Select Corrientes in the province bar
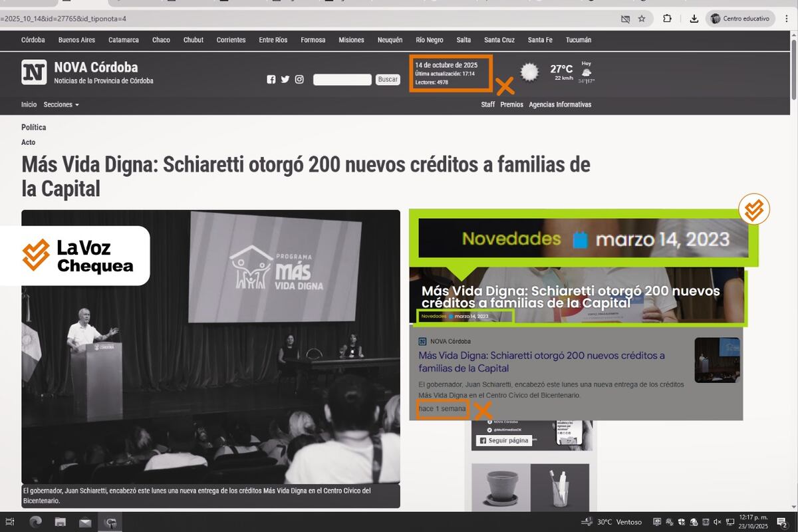This screenshot has height=532, width=798. (231, 40)
